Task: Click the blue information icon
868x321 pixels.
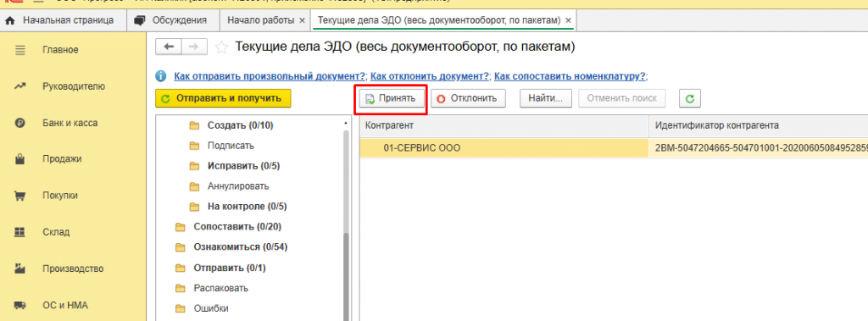Action: click(161, 76)
